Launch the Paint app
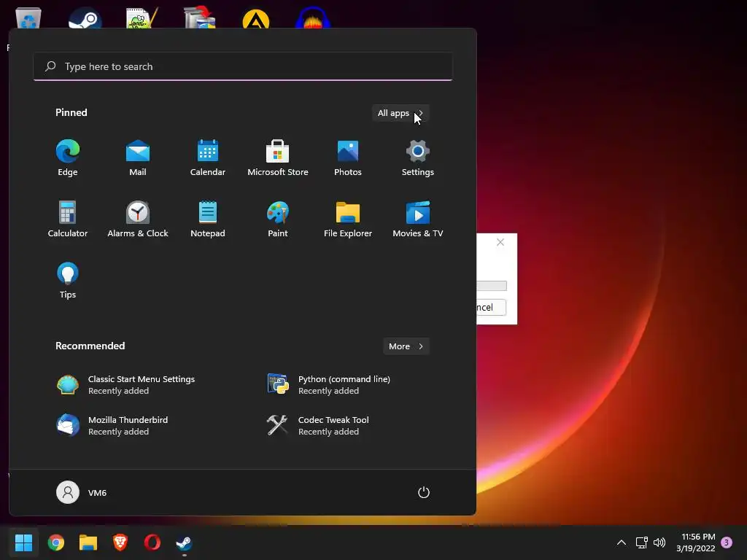The image size is (747, 560). coord(278,219)
